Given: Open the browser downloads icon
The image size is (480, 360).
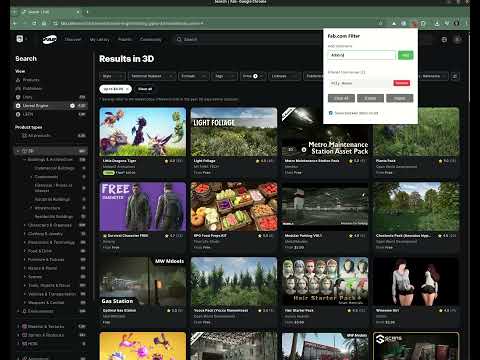Looking at the screenshot, I should click(437, 23).
